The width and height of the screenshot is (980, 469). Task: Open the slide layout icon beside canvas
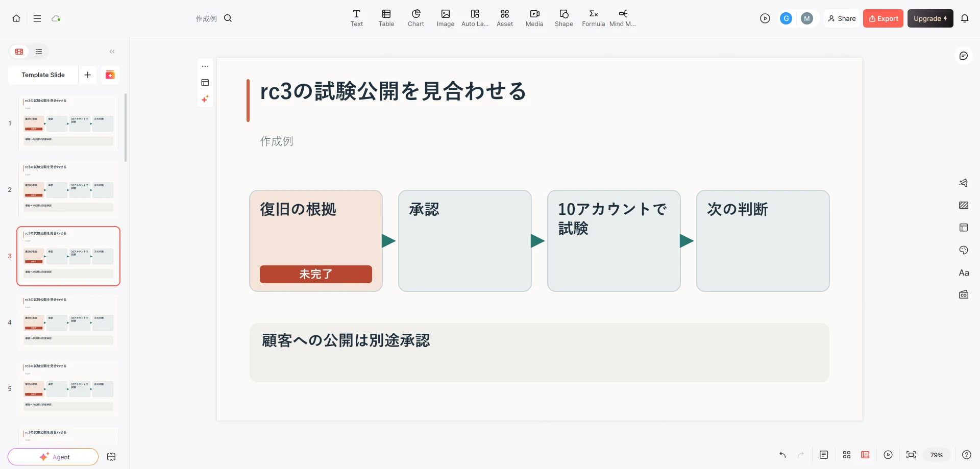tap(205, 83)
